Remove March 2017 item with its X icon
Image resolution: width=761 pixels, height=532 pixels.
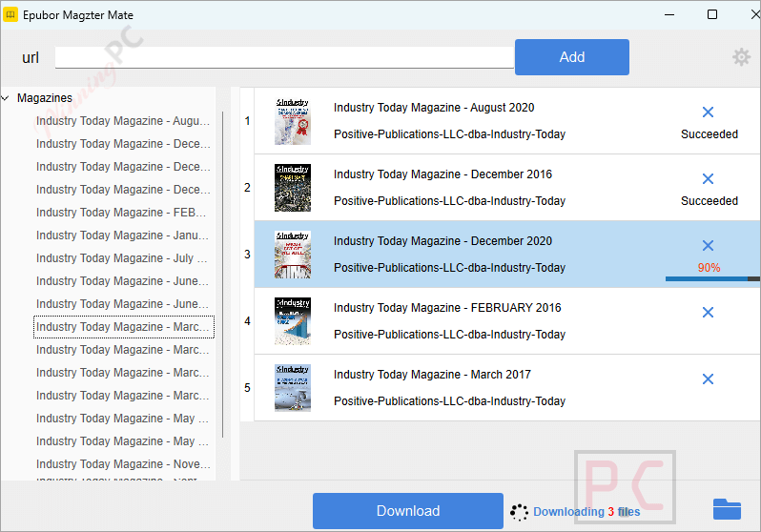[x=708, y=379]
